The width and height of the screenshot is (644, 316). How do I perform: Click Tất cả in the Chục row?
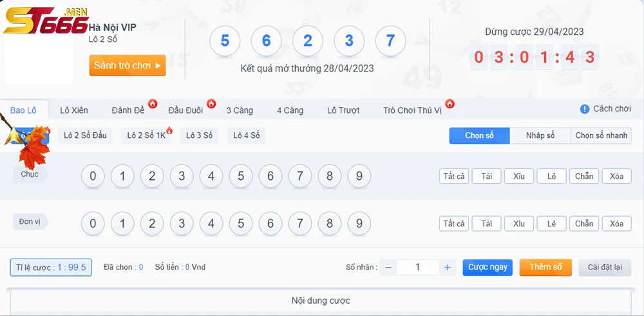point(454,176)
